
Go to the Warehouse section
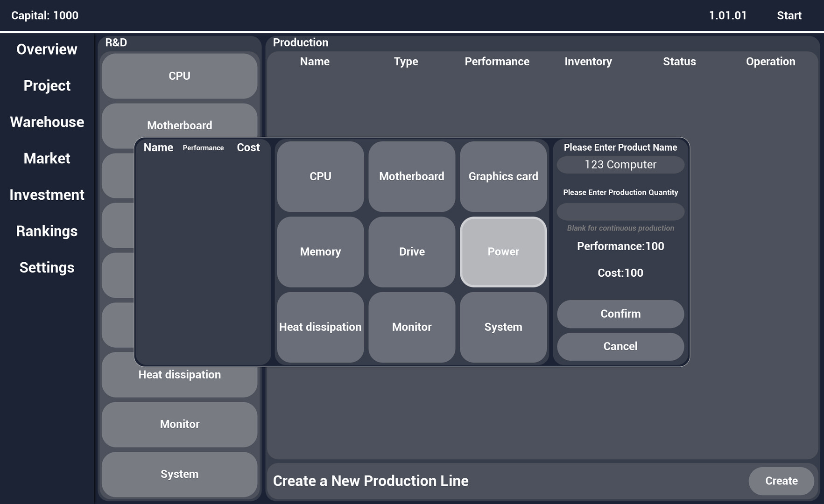coord(47,122)
